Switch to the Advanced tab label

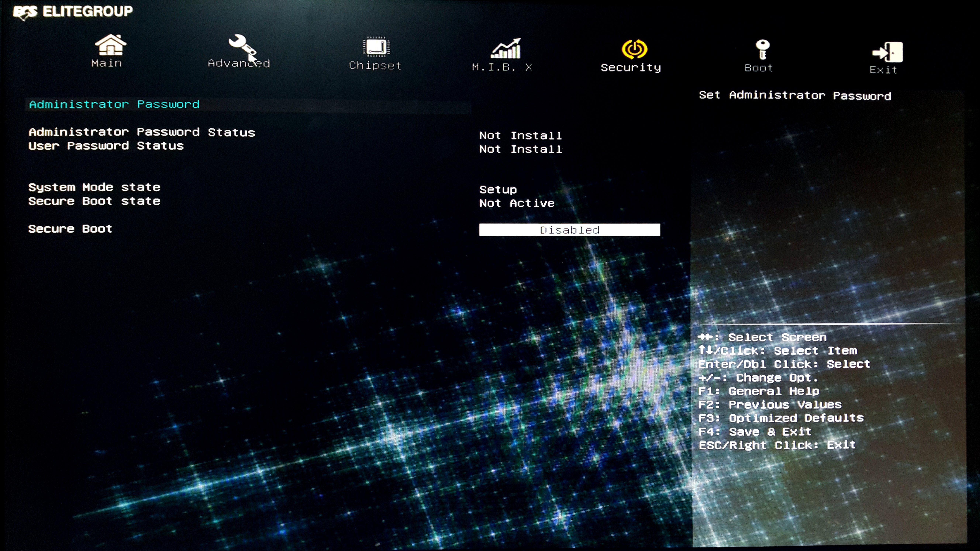(x=239, y=63)
